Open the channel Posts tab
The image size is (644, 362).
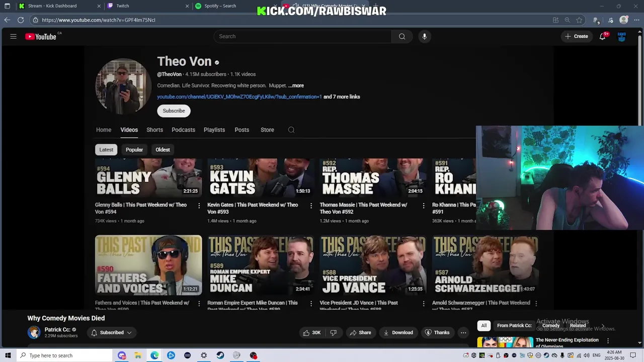(242, 130)
